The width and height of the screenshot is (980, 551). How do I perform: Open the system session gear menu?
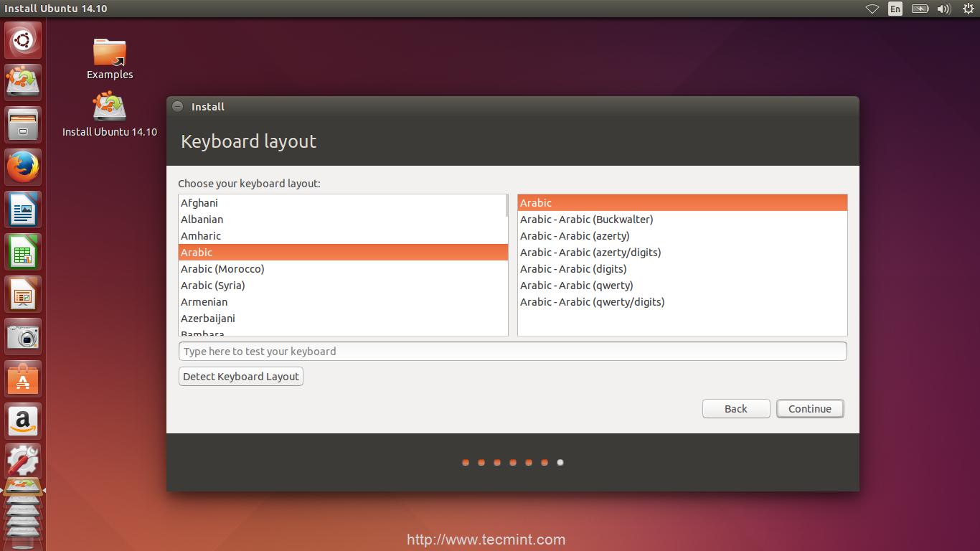(968, 9)
